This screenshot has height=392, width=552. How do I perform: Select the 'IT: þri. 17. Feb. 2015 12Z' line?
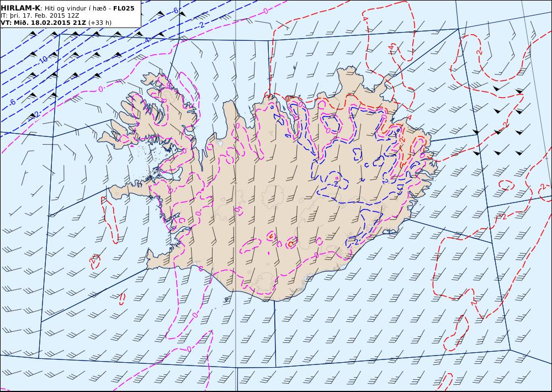click(x=40, y=15)
